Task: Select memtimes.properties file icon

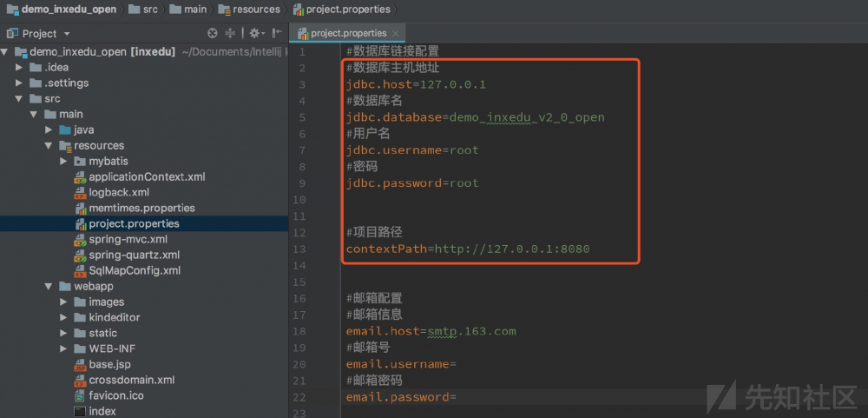Action: click(x=80, y=209)
